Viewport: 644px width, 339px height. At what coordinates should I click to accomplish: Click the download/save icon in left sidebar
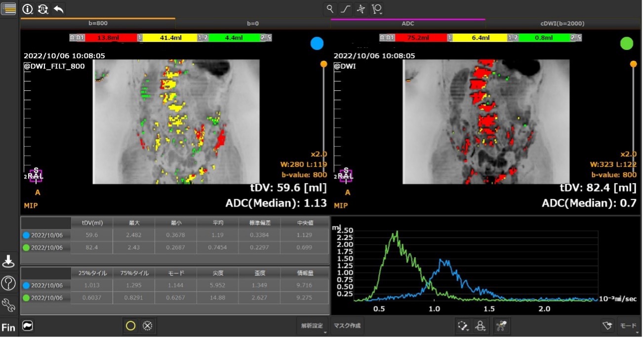pos(8,261)
